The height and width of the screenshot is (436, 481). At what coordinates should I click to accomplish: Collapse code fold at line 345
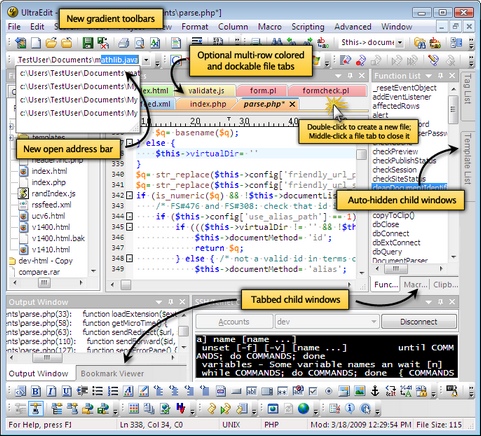130,227
